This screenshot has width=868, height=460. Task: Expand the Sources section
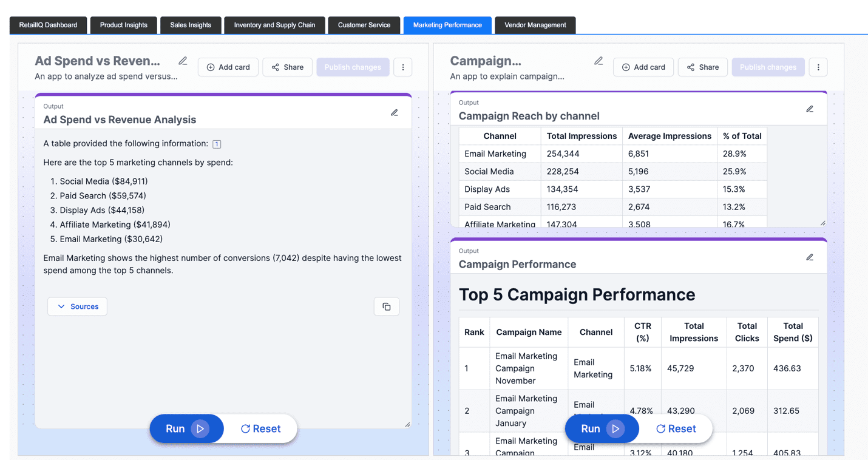[x=78, y=306]
